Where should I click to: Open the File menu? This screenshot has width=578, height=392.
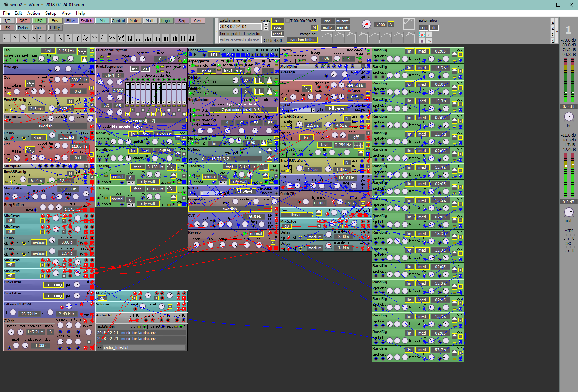tap(6, 13)
